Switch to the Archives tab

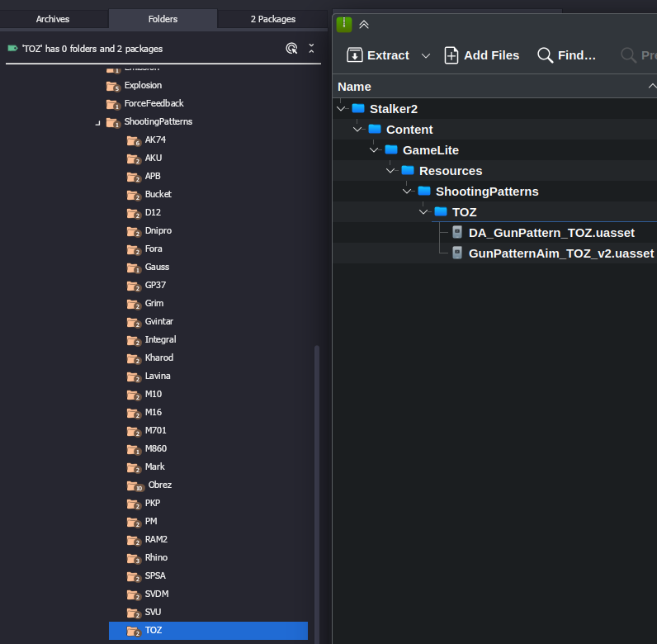53,19
